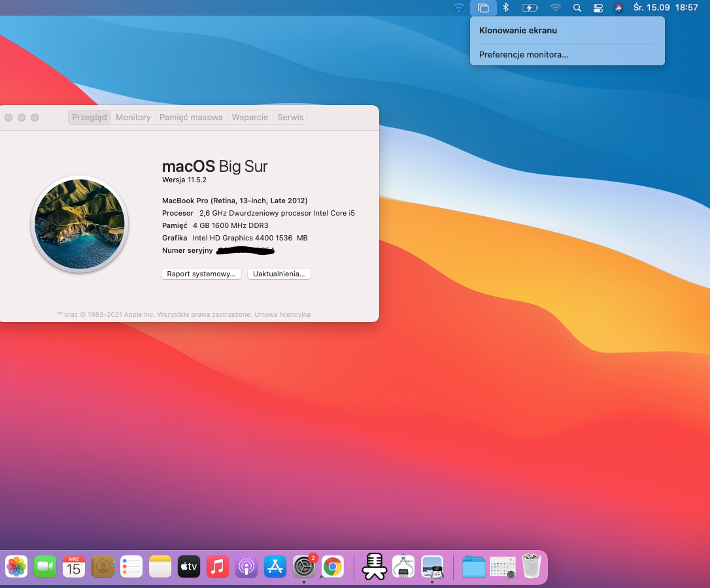The width and height of the screenshot is (710, 588).
Task: Open Google Chrome from the Dock
Action: point(333,566)
